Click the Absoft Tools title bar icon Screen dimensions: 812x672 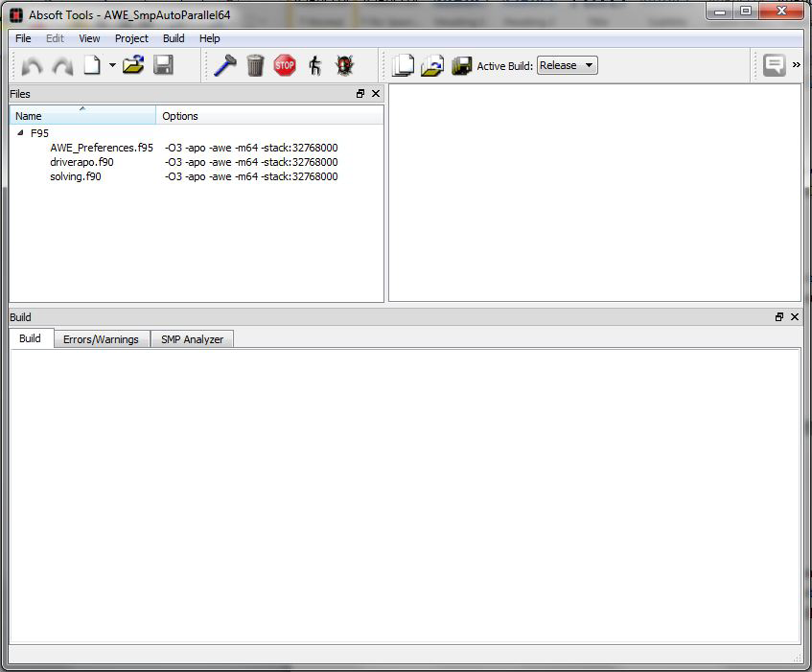point(16,15)
